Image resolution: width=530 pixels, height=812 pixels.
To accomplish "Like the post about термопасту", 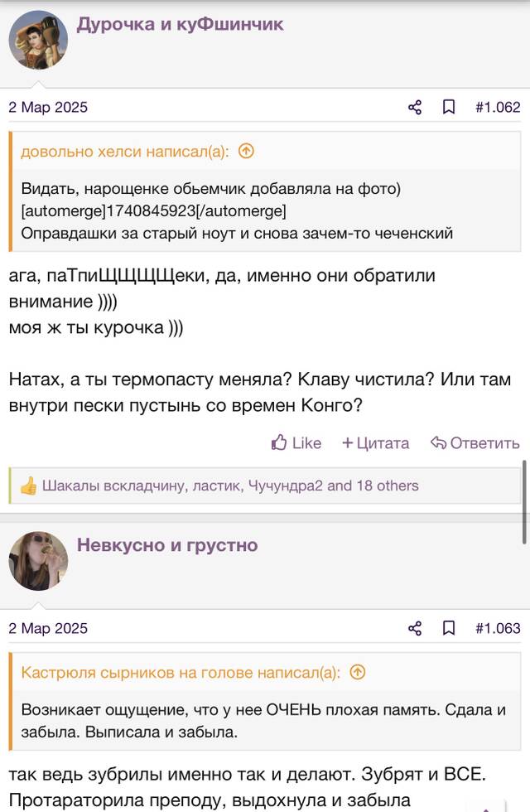I will click(x=296, y=442).
